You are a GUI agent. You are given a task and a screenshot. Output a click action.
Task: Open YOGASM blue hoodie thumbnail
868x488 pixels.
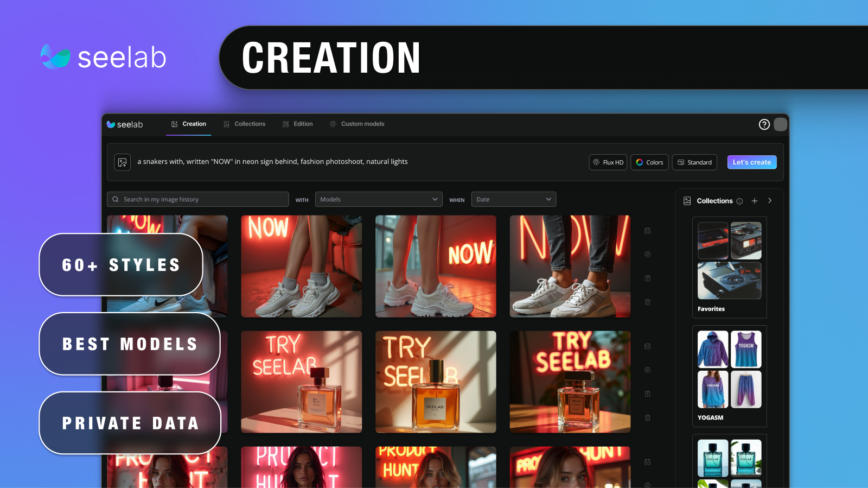(x=713, y=350)
